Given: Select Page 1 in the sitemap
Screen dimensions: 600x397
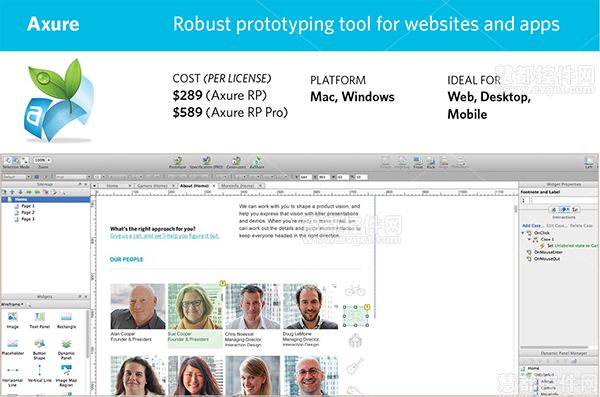Looking at the screenshot, I should 28,206.
